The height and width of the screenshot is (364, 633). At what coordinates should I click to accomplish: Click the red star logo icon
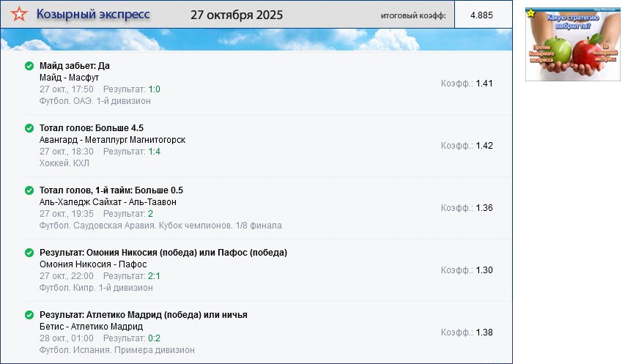tap(21, 15)
